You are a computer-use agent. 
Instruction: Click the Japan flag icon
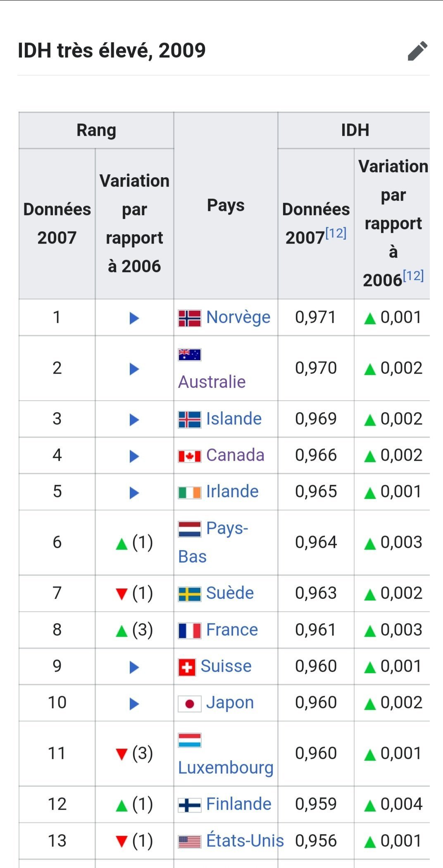pyautogui.click(x=190, y=704)
